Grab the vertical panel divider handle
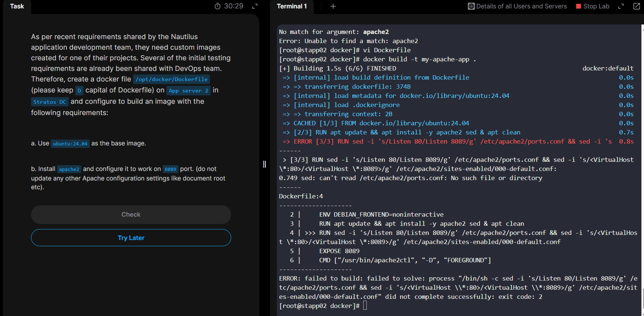Screen dimensions: 644x316 [x=264, y=164]
